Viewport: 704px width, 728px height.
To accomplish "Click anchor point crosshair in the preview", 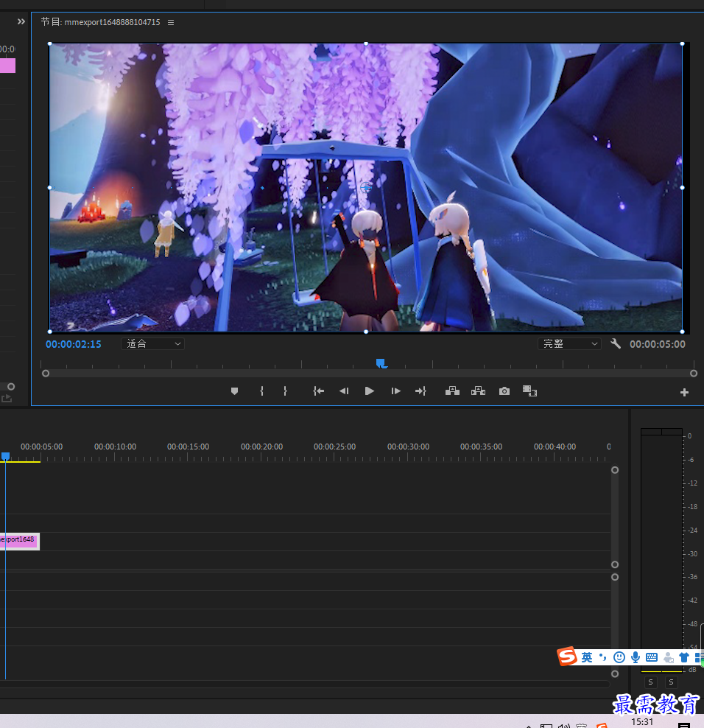I will pyautogui.click(x=366, y=188).
